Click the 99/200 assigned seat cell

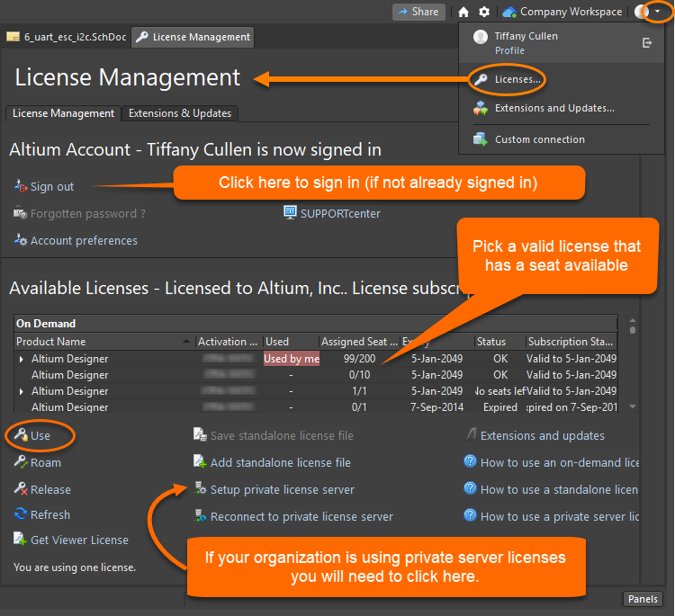click(359, 359)
